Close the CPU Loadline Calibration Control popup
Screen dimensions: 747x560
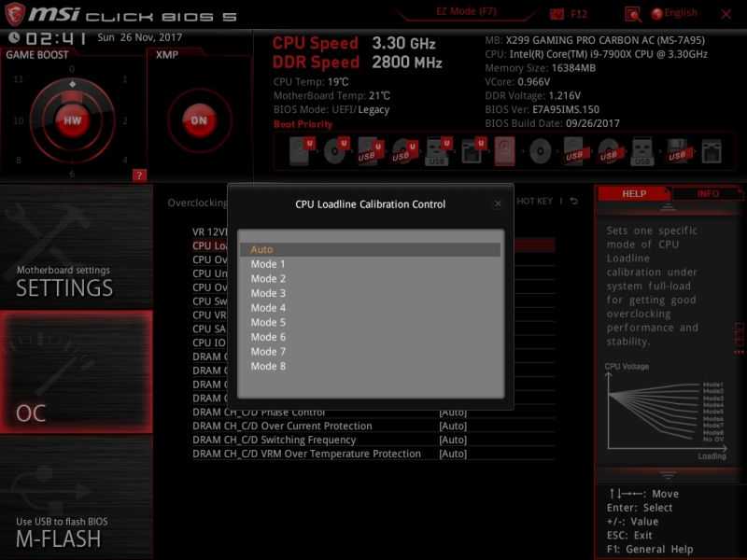coord(498,203)
